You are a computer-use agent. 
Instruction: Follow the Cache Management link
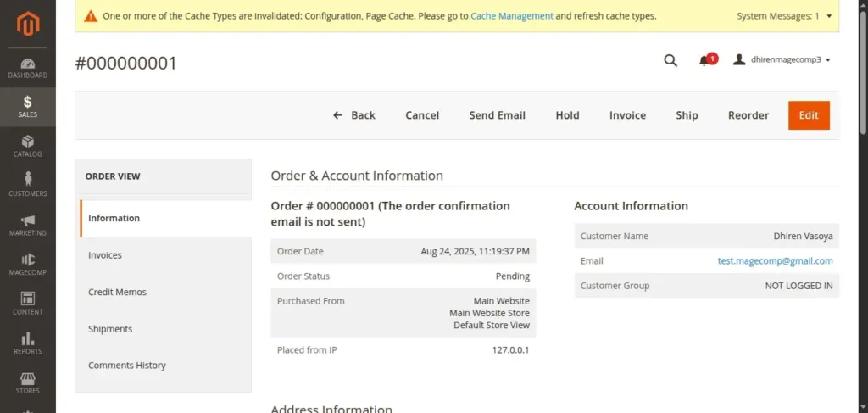coord(512,16)
